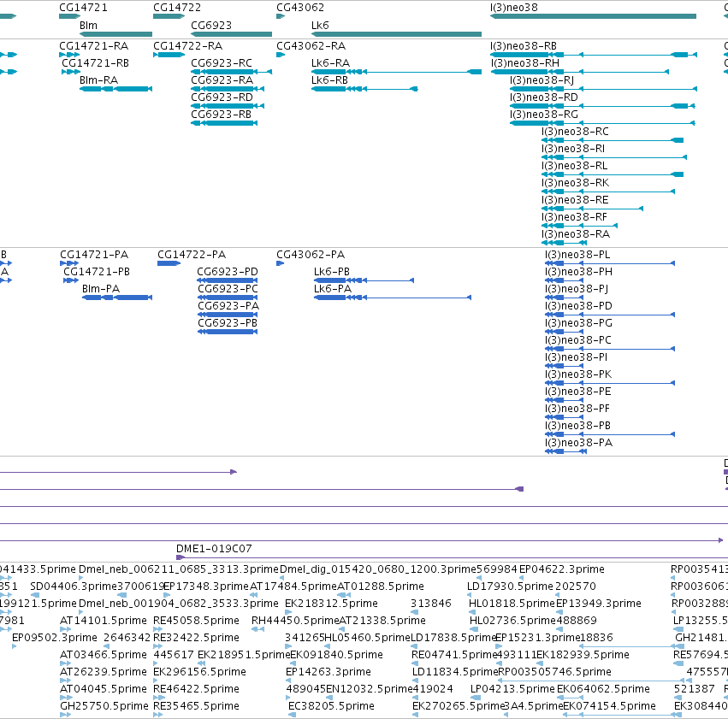The width and height of the screenshot is (728, 719).
Task: Open protein l(3)neo38-PJ
Action: [x=577, y=289]
